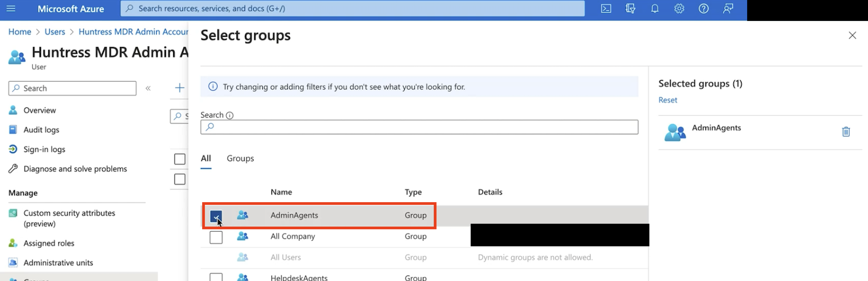Go to Users breadcrumb
The width and height of the screenshot is (868, 281).
(55, 32)
